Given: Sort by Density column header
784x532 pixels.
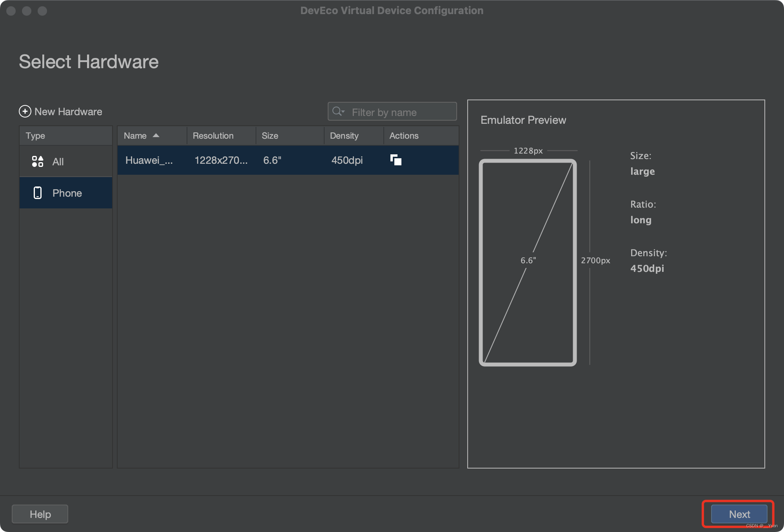Looking at the screenshot, I should click(x=344, y=136).
